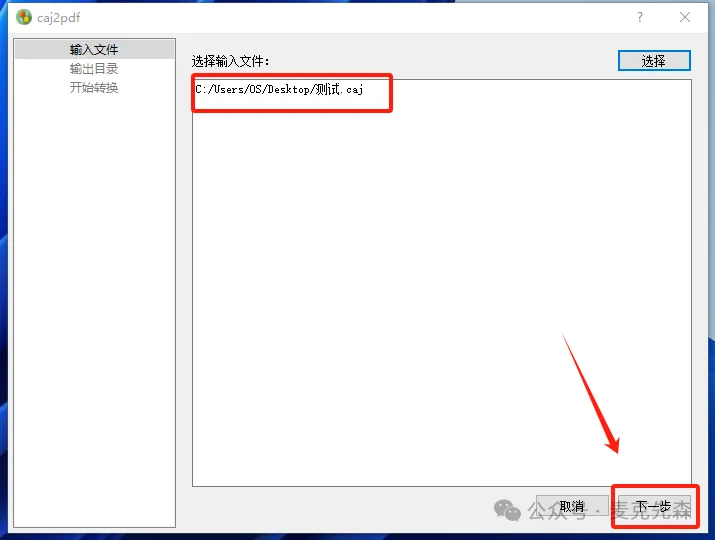Screen dimensions: 715x540
Task: Click the 选择输入文件 label
Action: point(230,61)
